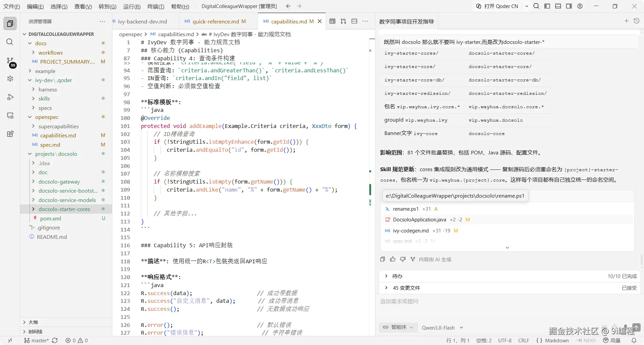This screenshot has height=345, width=644.
Task: Give thumbs down to AI response
Action: coord(403,259)
